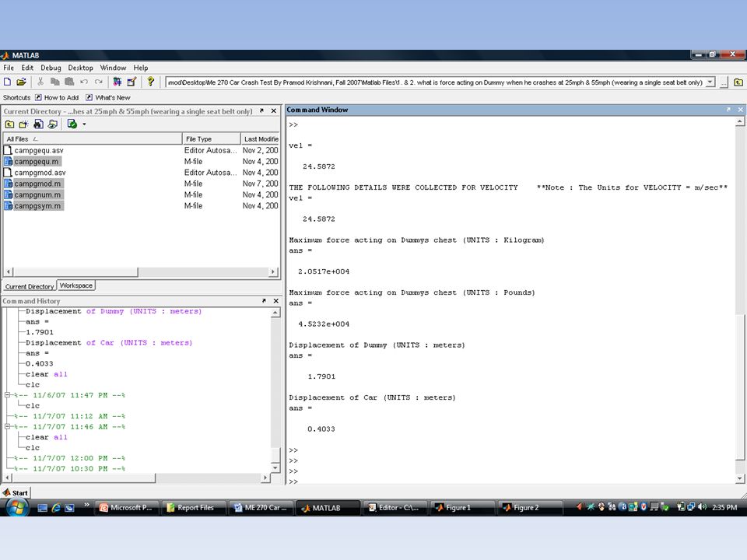
Task: Collapse the 11/6/07 11:47 PM history session
Action: pos(7,395)
